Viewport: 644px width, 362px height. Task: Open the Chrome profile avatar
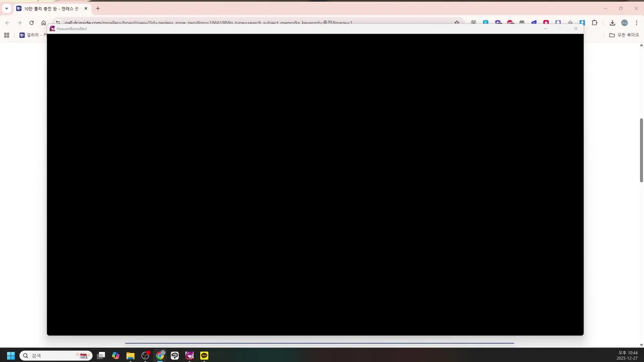pyautogui.click(x=624, y=23)
